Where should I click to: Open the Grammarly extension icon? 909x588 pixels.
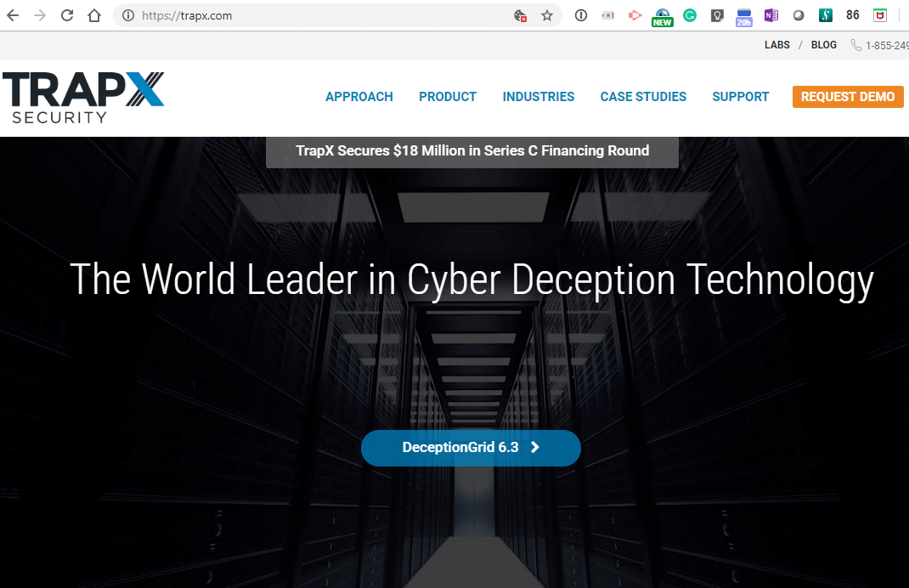coord(690,15)
